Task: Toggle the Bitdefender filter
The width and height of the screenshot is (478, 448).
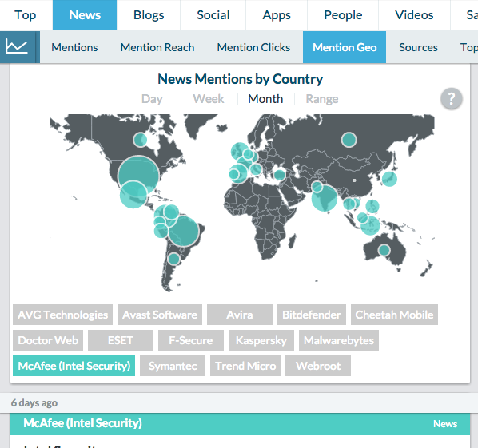Action: (x=312, y=315)
